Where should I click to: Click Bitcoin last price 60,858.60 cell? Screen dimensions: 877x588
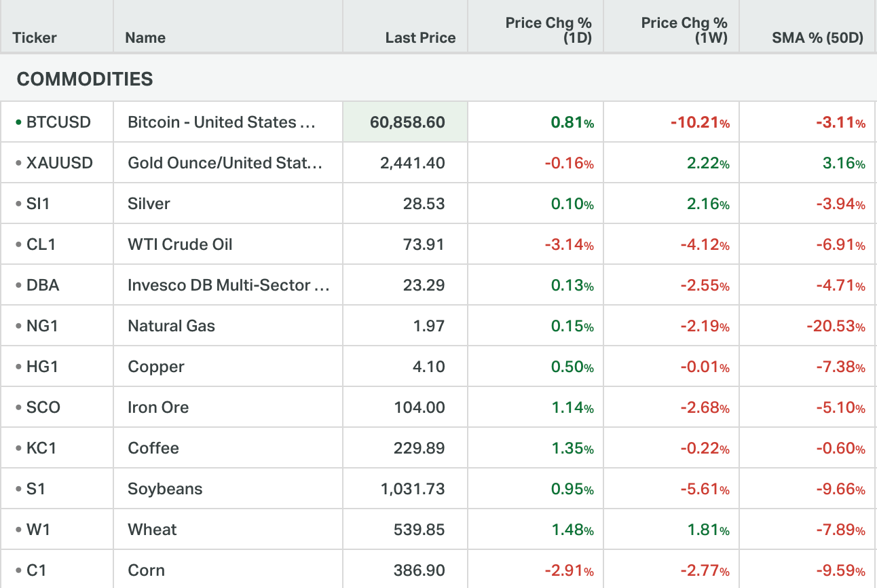point(407,122)
